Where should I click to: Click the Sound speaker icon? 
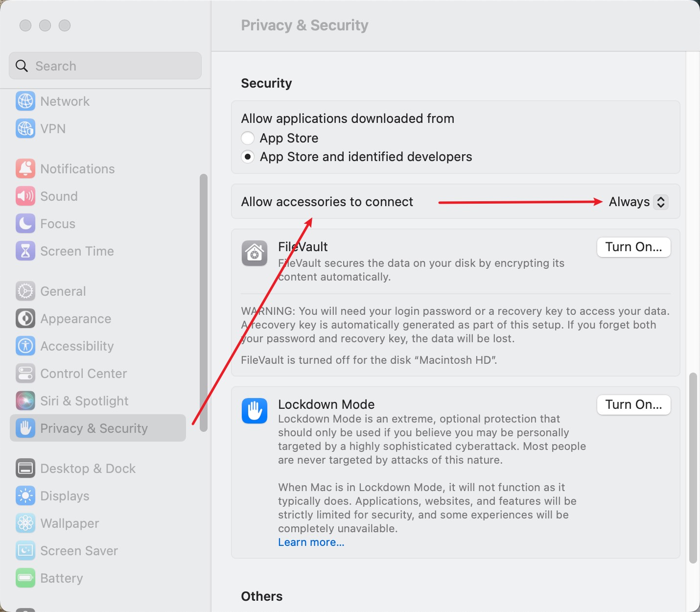click(x=25, y=196)
